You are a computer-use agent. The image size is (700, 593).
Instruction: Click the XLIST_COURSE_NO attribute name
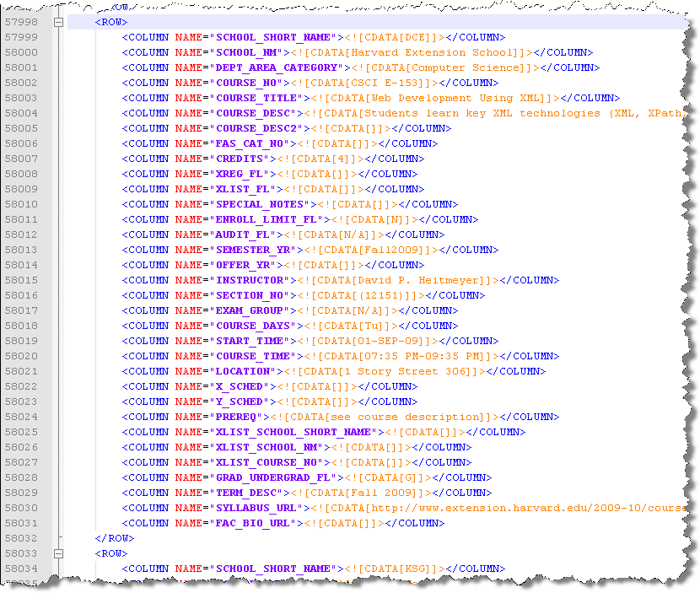pyautogui.click(x=267, y=462)
